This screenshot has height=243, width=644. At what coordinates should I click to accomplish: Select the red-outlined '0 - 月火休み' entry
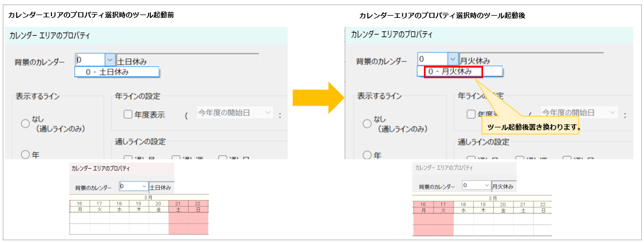tap(449, 72)
